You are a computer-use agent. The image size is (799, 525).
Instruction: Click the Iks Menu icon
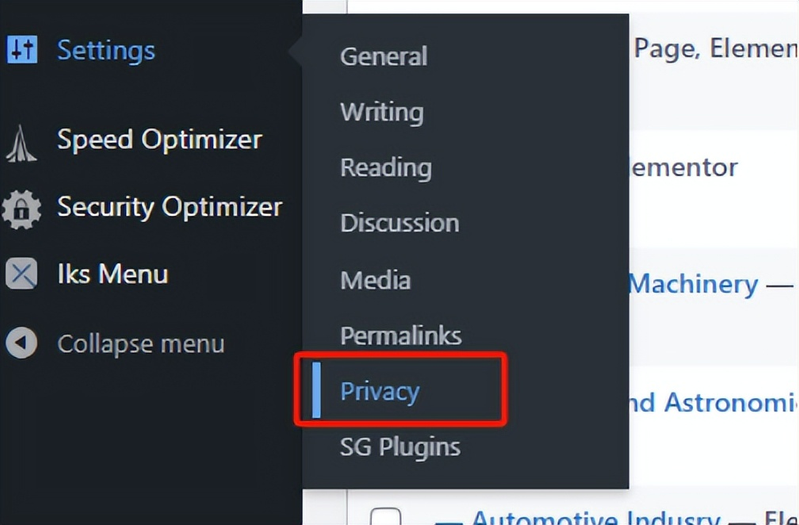tap(21, 274)
